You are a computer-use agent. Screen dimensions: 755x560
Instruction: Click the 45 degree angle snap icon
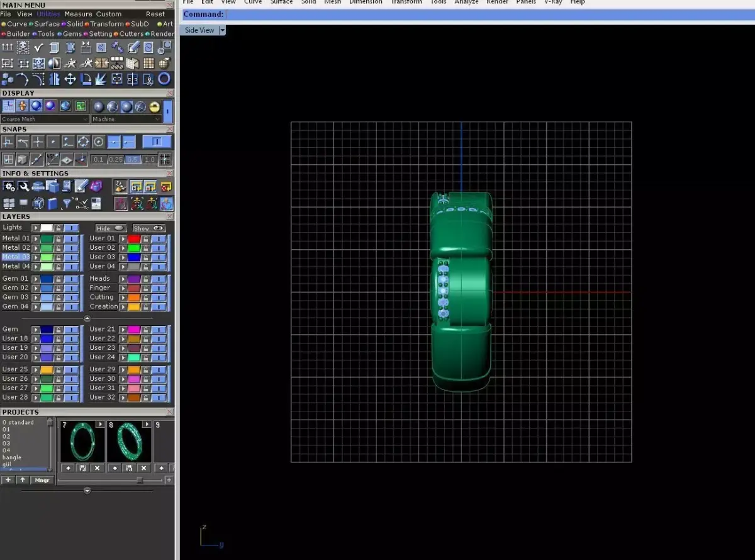[53, 159]
